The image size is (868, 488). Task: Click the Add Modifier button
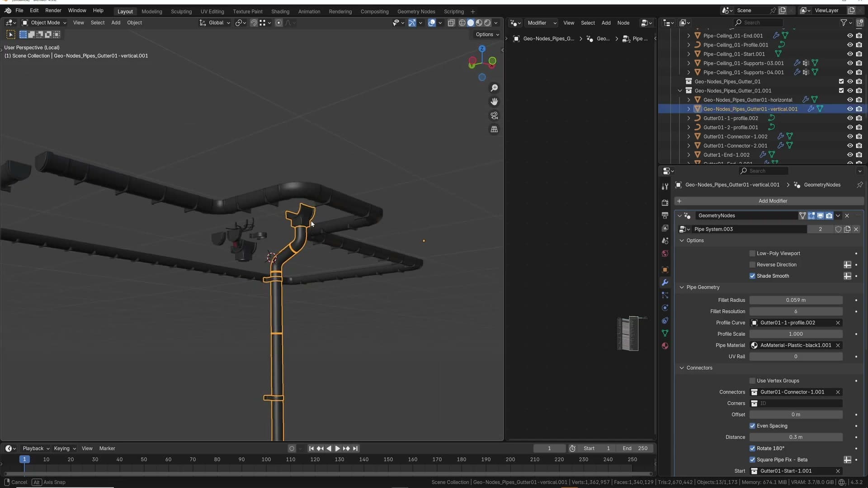(769, 201)
